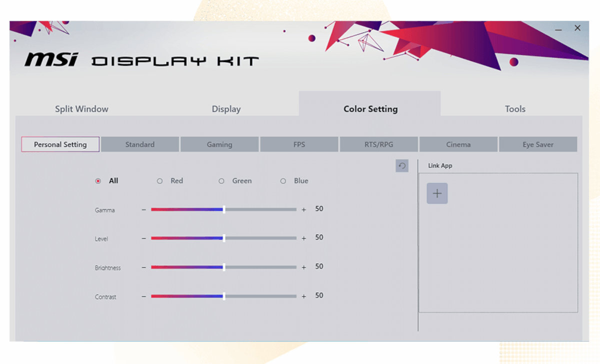Add a linked app with plus button
The image size is (600, 364).
tap(437, 194)
